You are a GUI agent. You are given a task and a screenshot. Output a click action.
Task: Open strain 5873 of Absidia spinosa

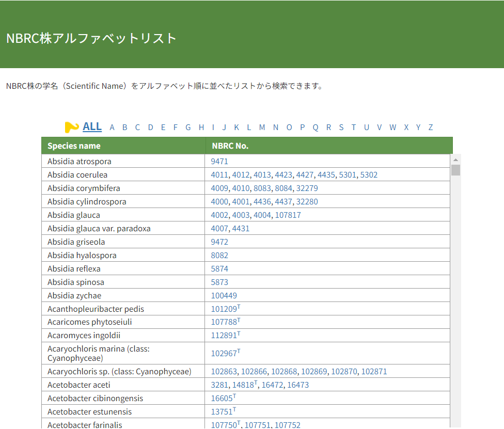(x=219, y=282)
